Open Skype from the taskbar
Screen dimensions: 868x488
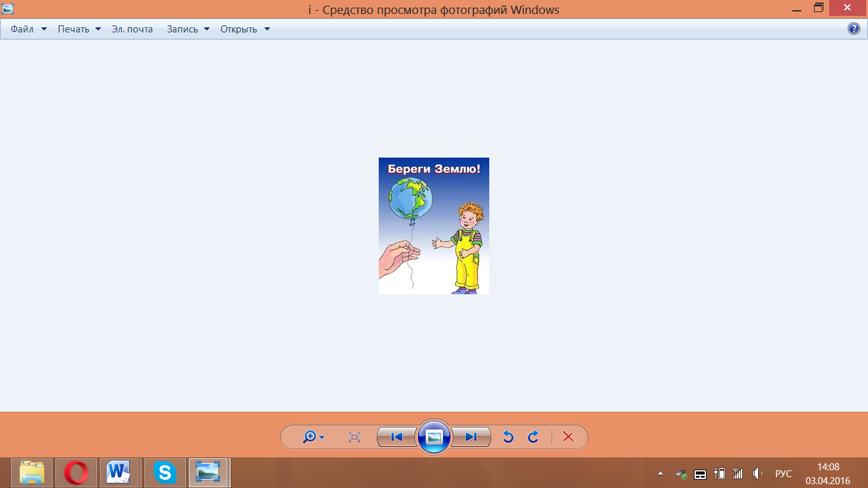point(165,473)
